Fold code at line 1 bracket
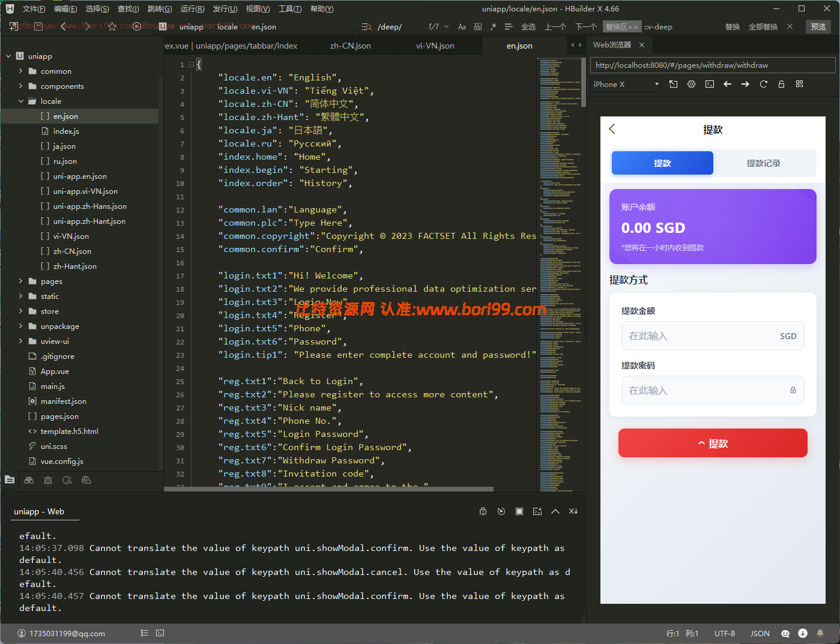This screenshot has width=840, height=644. click(x=191, y=64)
